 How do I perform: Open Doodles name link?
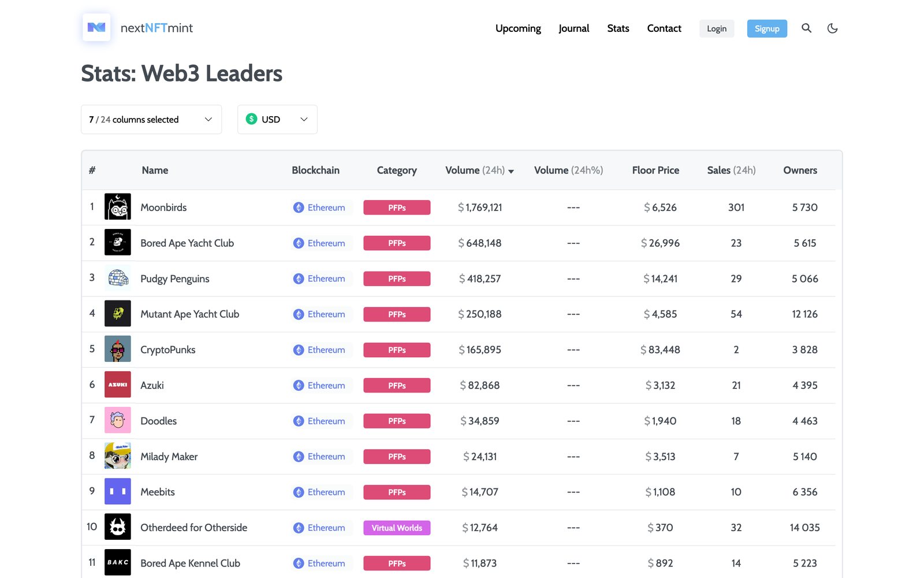coord(159,421)
